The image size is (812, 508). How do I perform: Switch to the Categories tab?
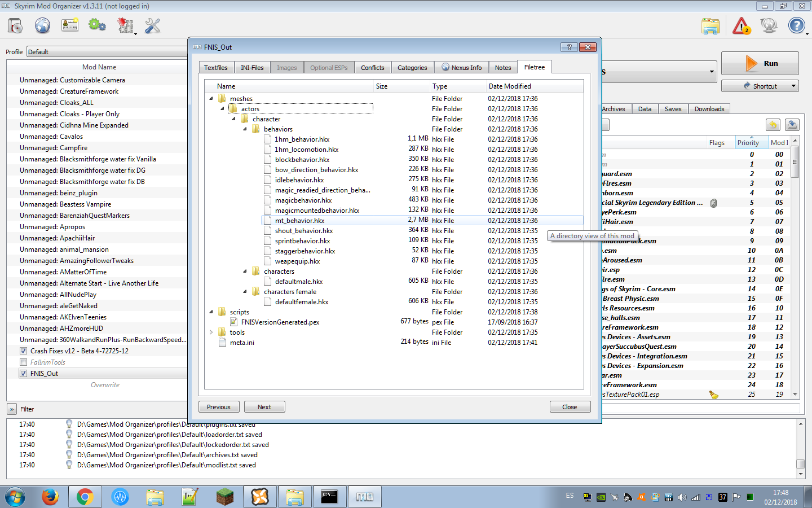(412, 68)
